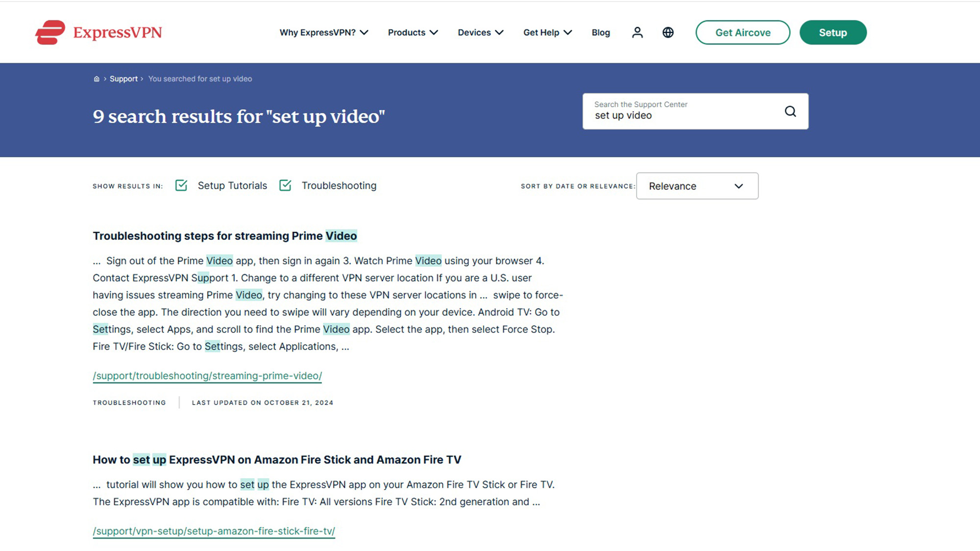The height and width of the screenshot is (551, 980).
Task: Click the globe language icon
Action: pos(668,32)
